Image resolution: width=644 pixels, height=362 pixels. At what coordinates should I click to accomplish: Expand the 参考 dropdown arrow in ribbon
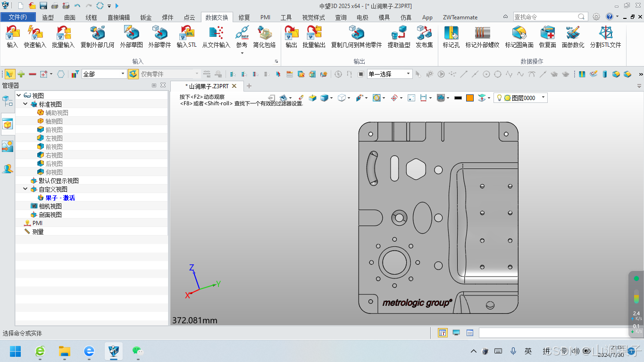(x=242, y=53)
